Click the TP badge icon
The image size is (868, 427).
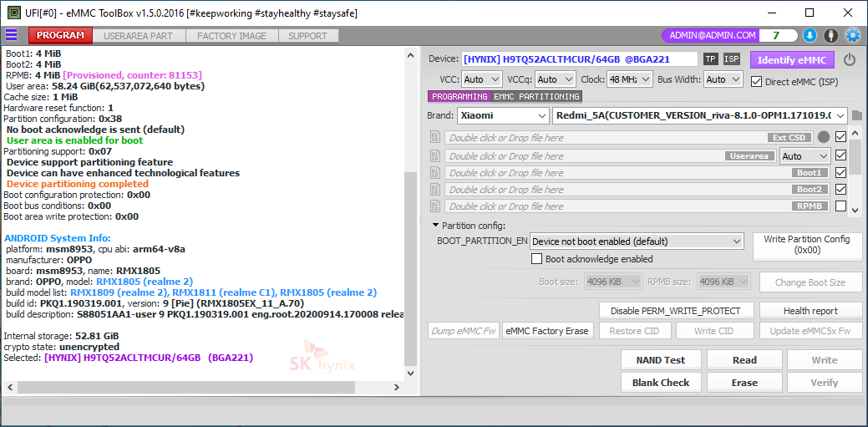[710, 59]
